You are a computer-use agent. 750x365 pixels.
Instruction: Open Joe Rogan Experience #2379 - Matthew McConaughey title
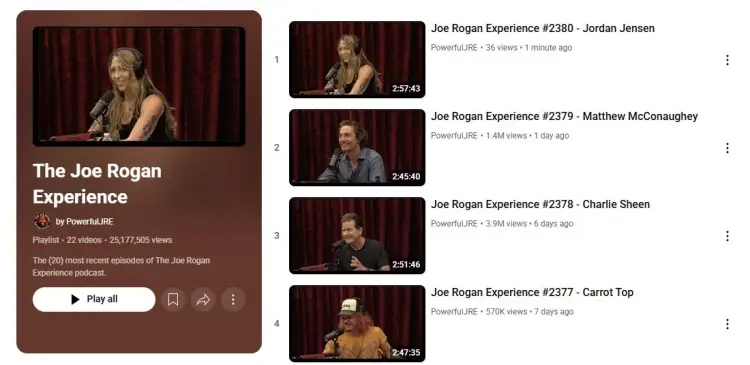(x=564, y=116)
